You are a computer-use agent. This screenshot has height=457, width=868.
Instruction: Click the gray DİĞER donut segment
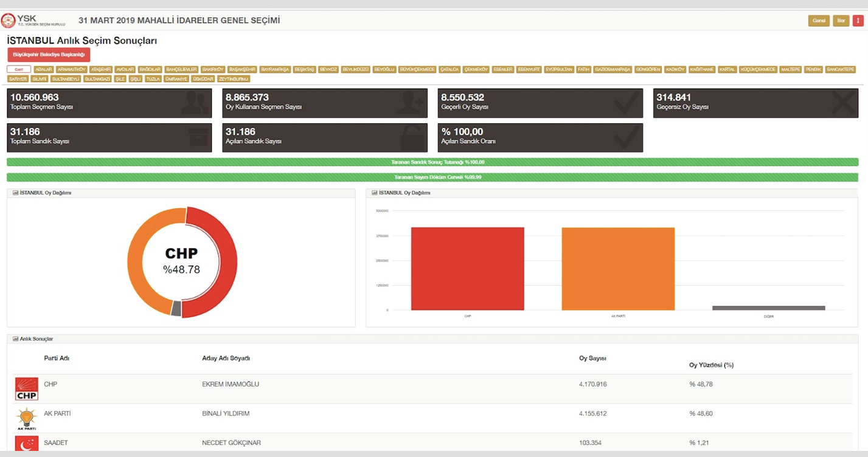tap(176, 309)
